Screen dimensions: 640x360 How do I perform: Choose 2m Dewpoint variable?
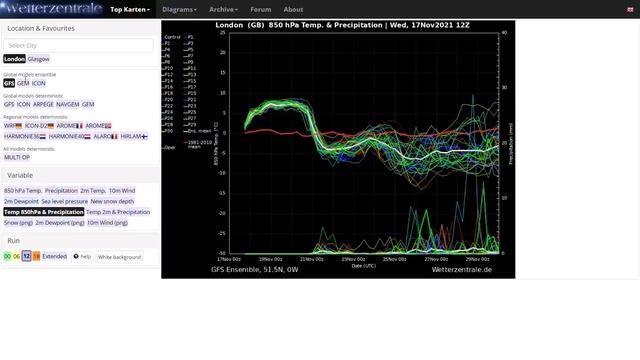pos(21,201)
